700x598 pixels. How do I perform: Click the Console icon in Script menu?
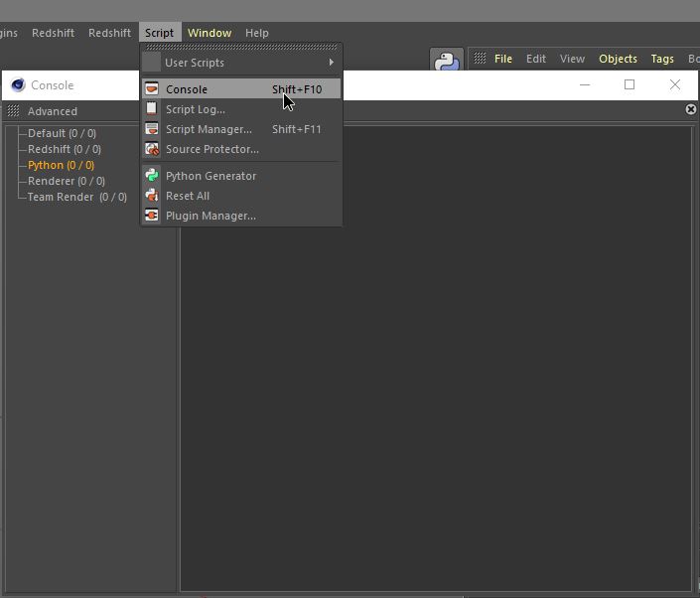(152, 89)
